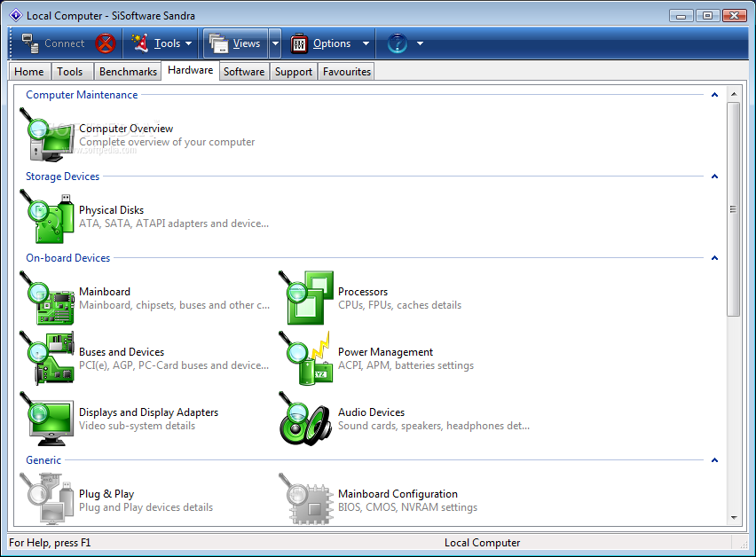Open the Audio Devices speaker icon
Image resolution: width=756 pixels, height=557 pixels.
pyautogui.click(x=306, y=419)
